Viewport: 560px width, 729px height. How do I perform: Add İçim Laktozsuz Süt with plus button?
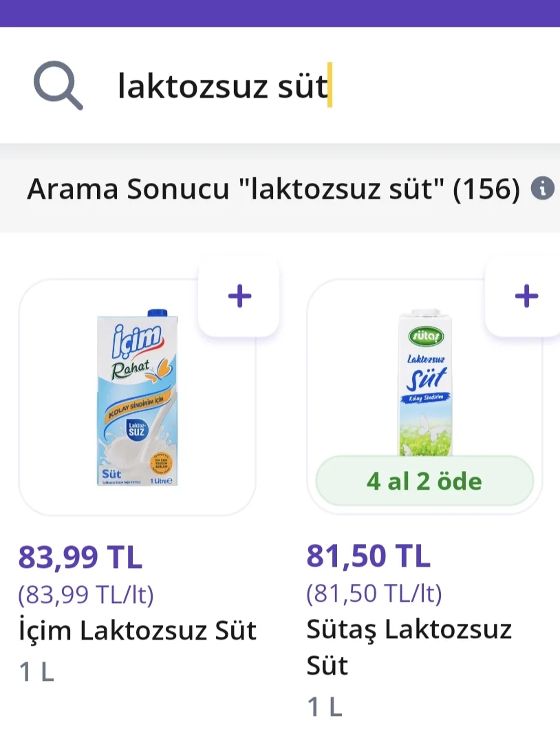tap(239, 296)
